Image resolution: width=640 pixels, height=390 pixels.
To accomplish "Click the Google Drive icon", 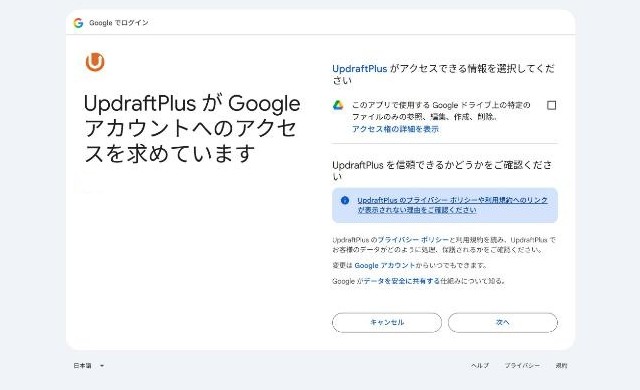I will pos(338,105).
